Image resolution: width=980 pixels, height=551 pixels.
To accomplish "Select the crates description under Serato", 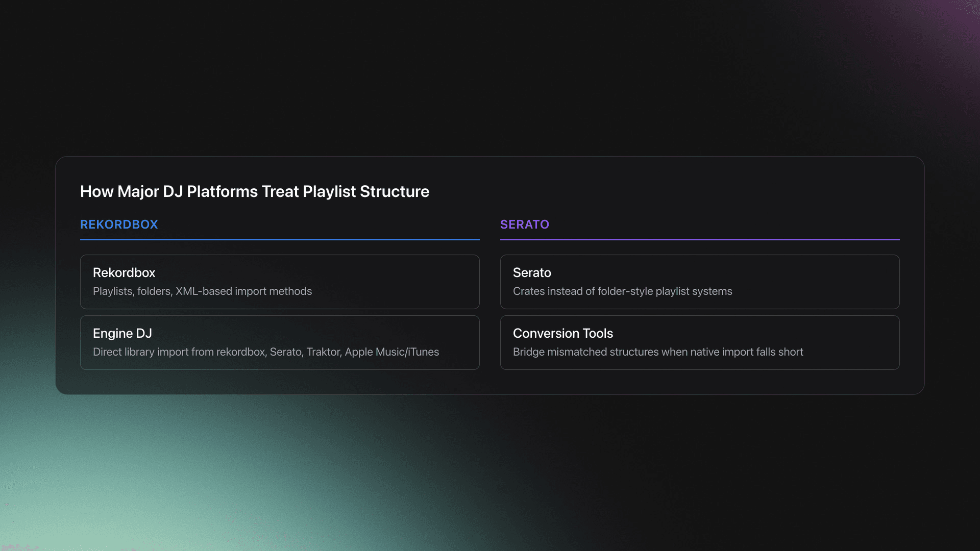I will tap(622, 291).
